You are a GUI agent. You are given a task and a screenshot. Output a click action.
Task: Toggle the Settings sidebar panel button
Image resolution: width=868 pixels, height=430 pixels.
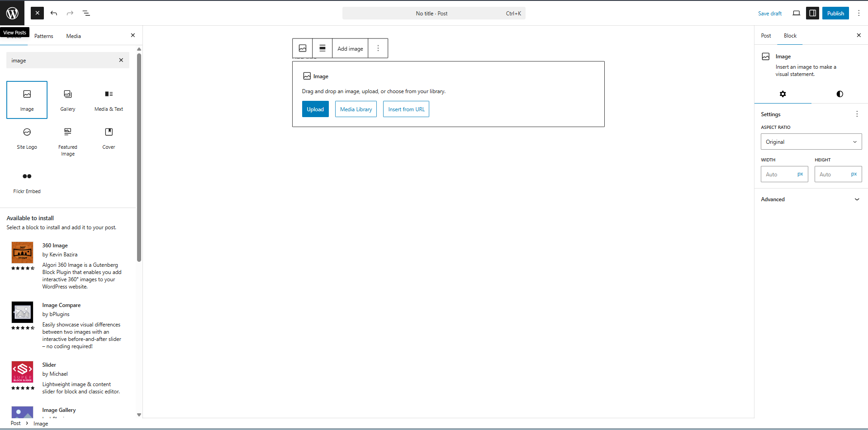812,13
